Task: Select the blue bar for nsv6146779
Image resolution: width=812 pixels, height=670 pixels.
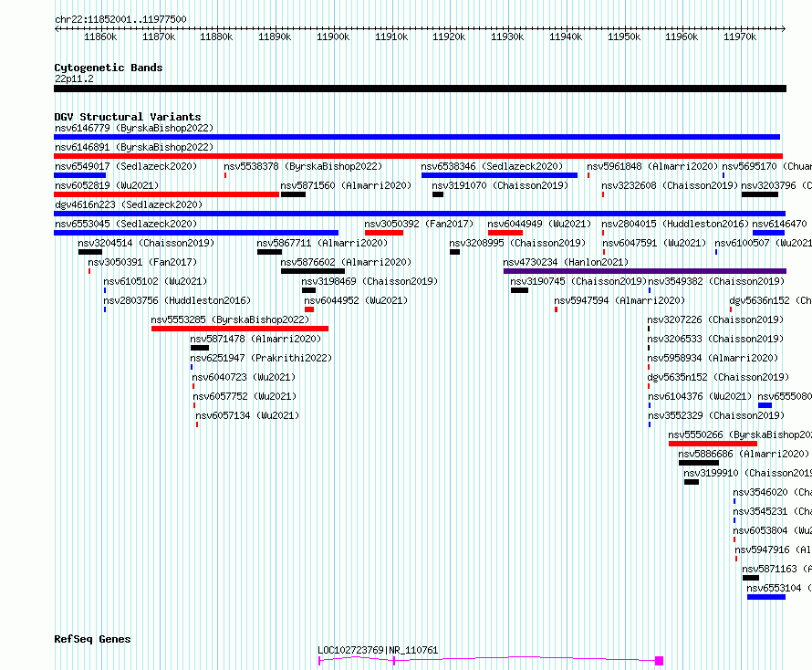Action: (417, 137)
